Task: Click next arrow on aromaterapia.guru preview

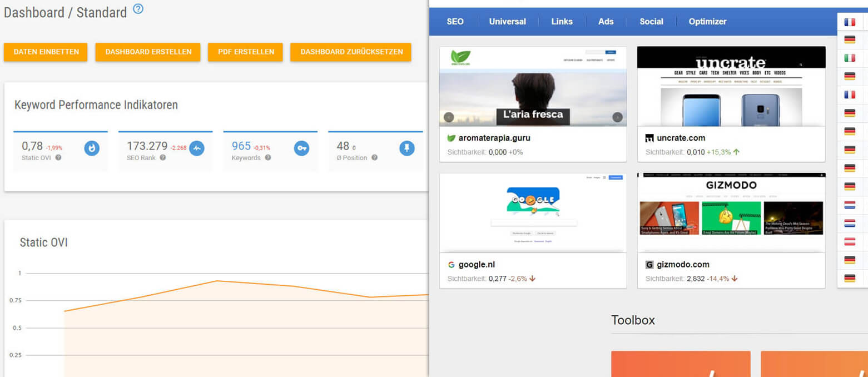Action: pyautogui.click(x=617, y=117)
